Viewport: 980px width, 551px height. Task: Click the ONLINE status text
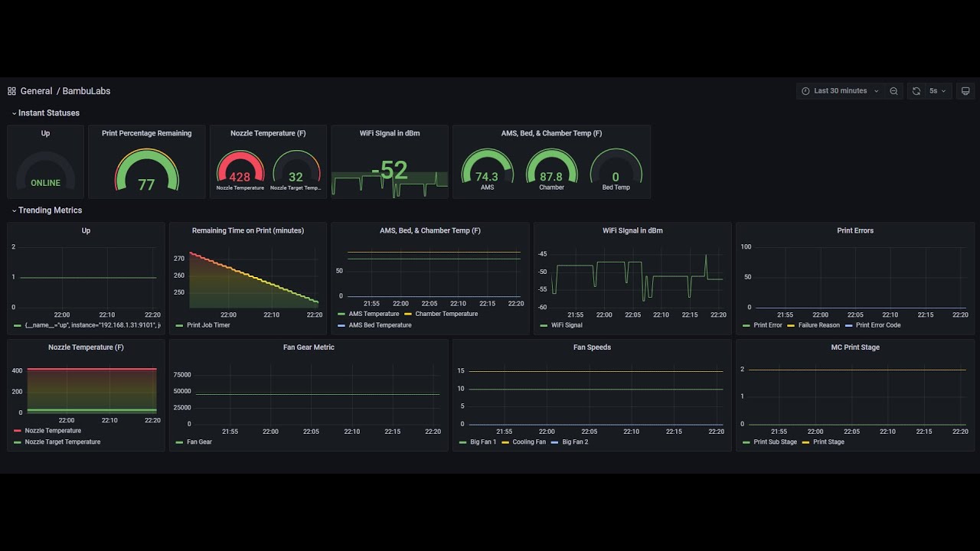click(x=45, y=183)
